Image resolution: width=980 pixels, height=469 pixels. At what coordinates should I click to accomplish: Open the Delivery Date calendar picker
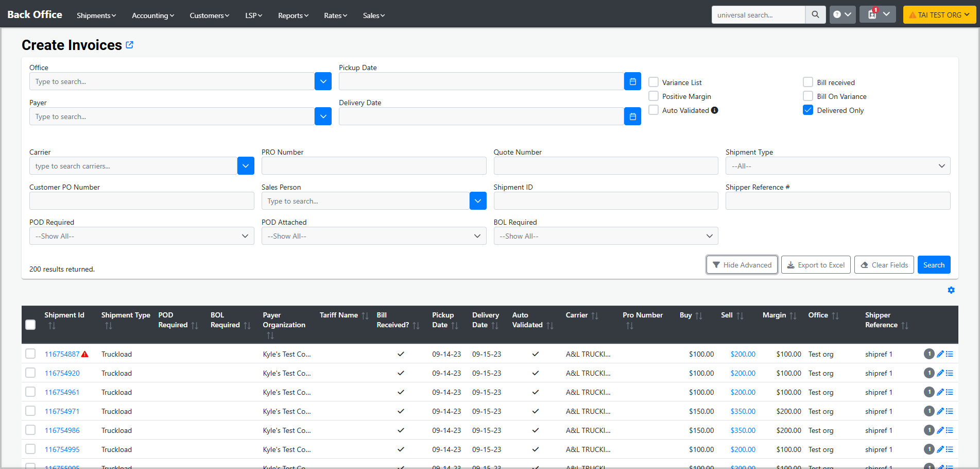[x=632, y=116]
